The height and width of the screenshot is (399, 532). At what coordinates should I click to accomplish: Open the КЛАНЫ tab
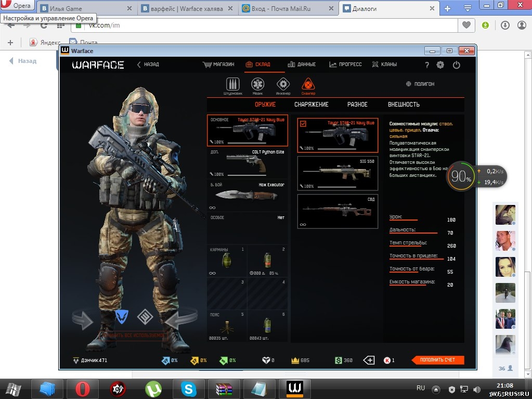point(384,65)
